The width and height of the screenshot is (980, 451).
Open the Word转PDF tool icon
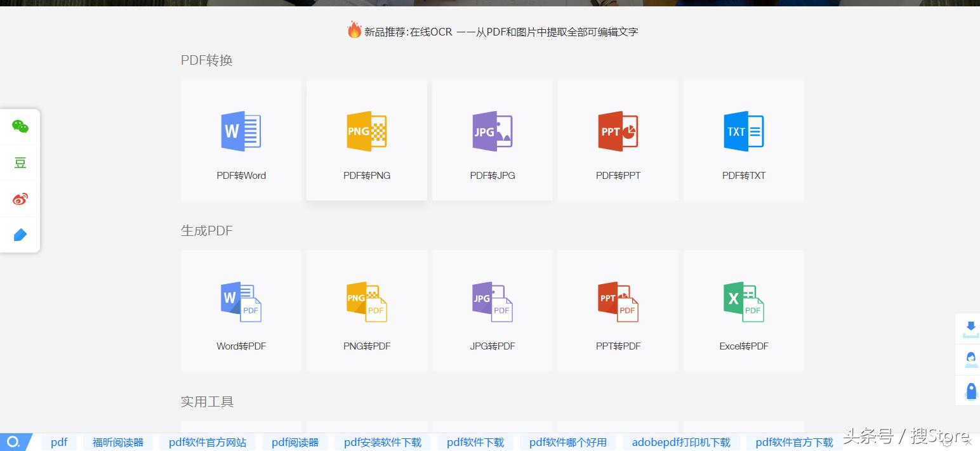pos(241,302)
